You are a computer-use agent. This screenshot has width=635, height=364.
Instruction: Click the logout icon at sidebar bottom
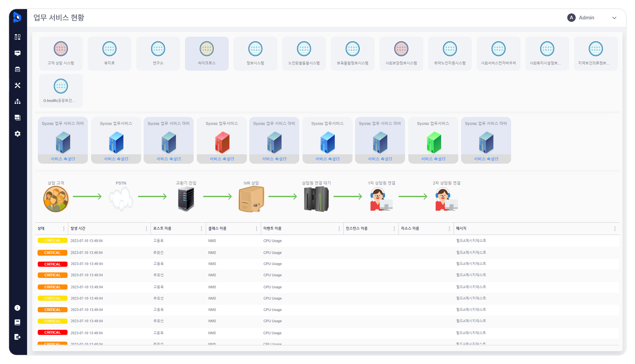tap(18, 337)
